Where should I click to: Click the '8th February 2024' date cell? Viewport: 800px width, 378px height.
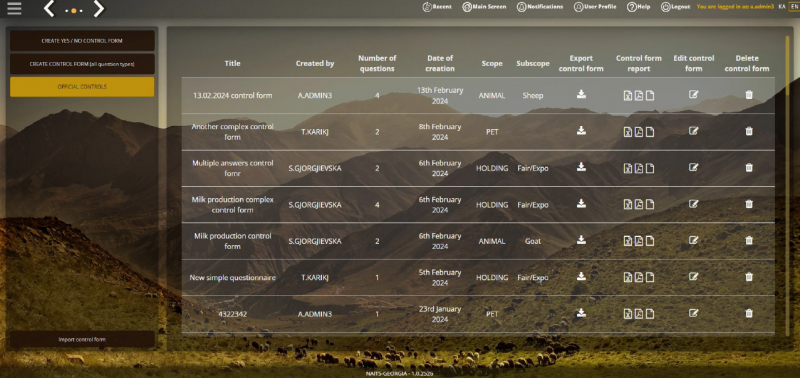point(440,132)
